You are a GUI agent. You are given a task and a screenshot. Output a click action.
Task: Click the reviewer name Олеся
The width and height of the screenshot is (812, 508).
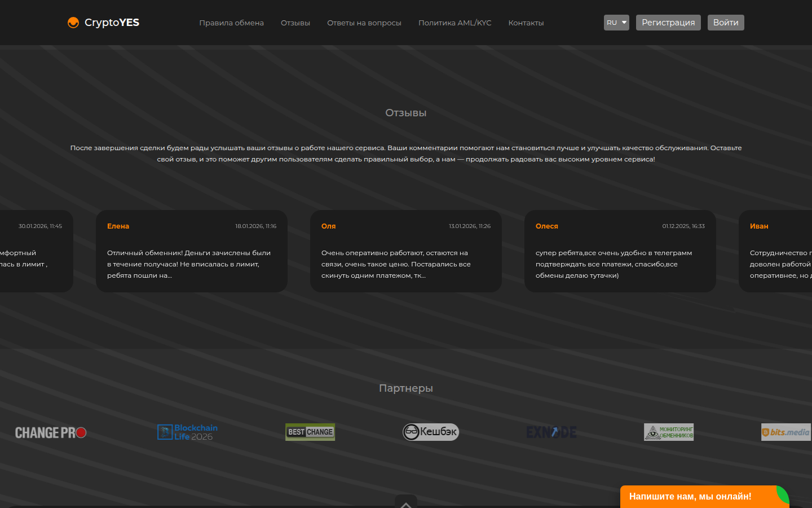(x=547, y=226)
